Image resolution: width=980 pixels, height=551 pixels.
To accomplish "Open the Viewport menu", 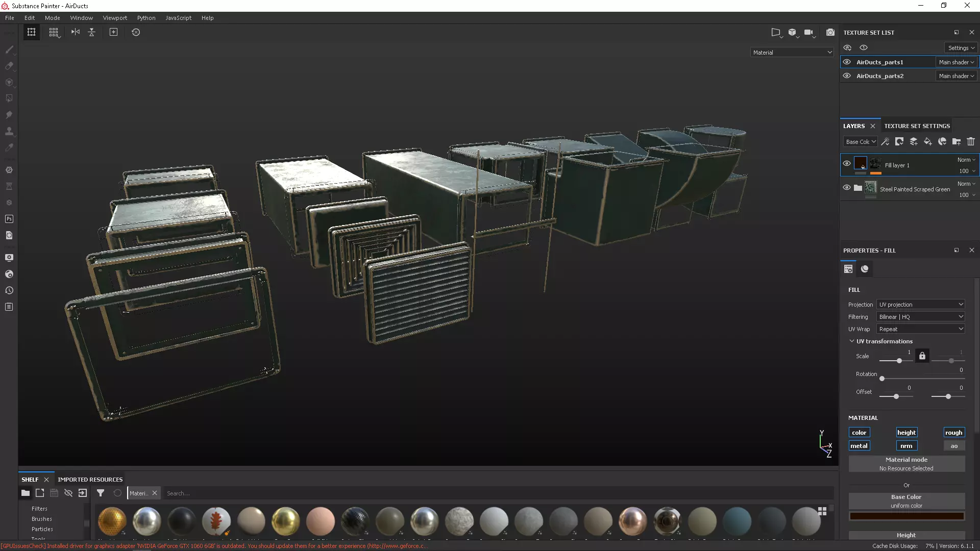I will [x=115, y=18].
